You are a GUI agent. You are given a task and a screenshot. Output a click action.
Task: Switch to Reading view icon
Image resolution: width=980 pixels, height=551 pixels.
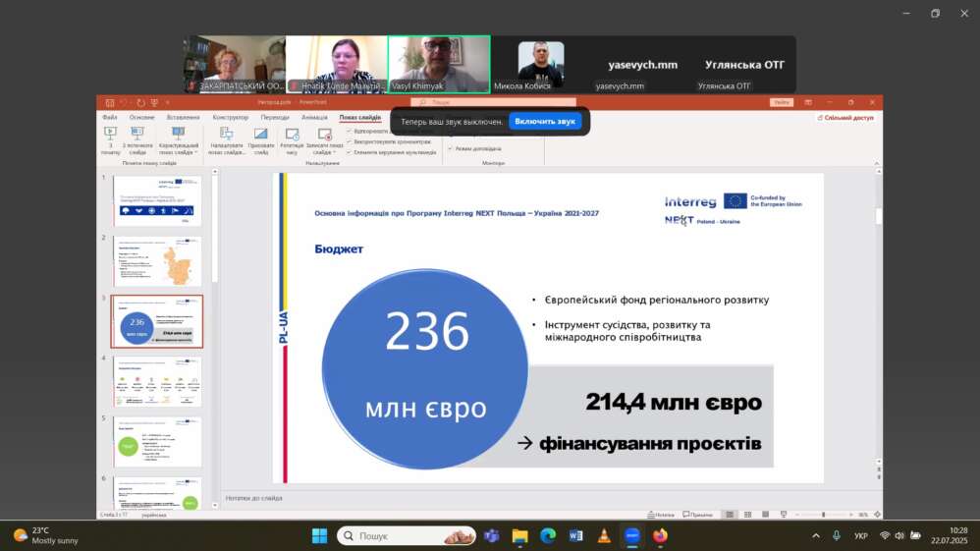pos(766,515)
